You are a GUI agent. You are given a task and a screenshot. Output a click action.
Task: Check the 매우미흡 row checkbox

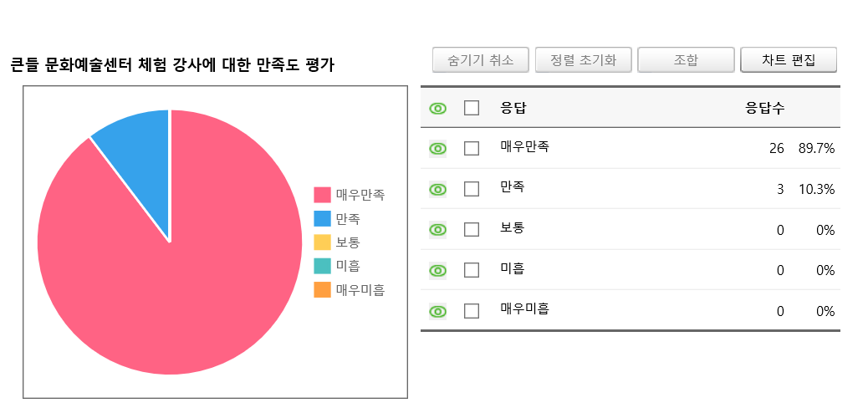(471, 312)
